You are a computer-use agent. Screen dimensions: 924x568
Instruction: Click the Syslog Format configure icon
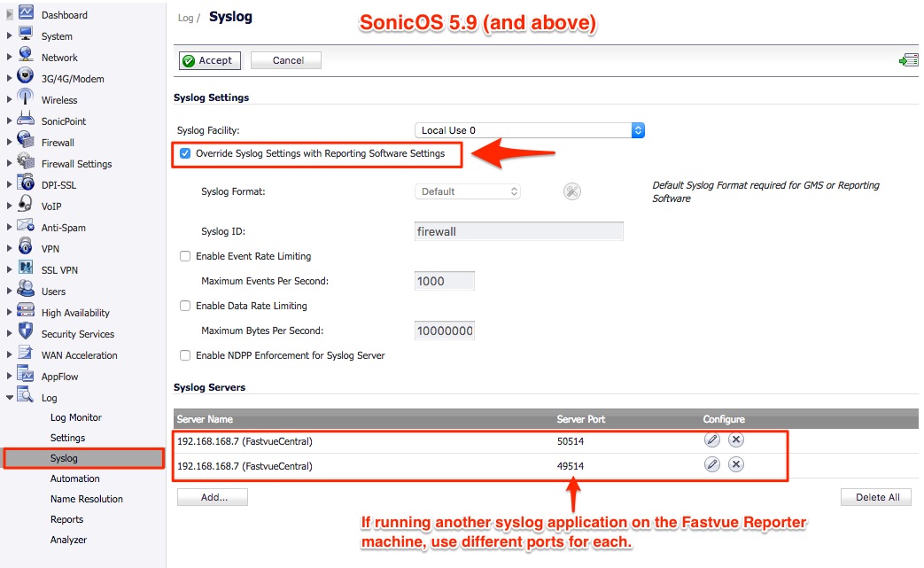point(571,191)
